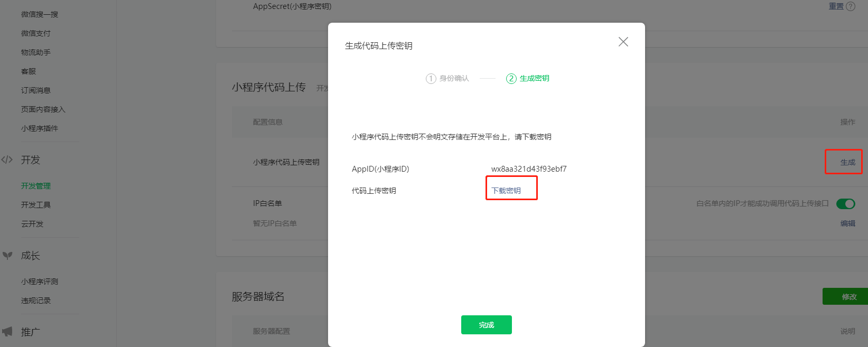Click the 小程序代码上传密钥 row label
The image size is (868, 347).
(286, 162)
